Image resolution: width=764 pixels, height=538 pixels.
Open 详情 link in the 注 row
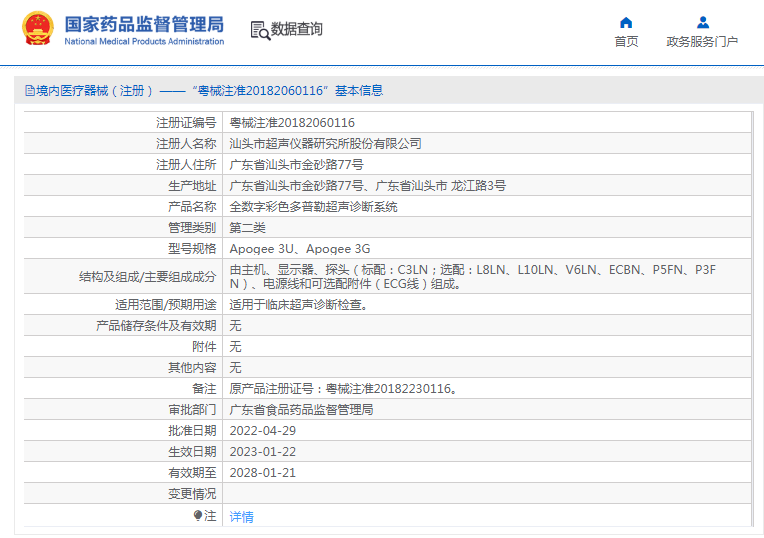242,517
